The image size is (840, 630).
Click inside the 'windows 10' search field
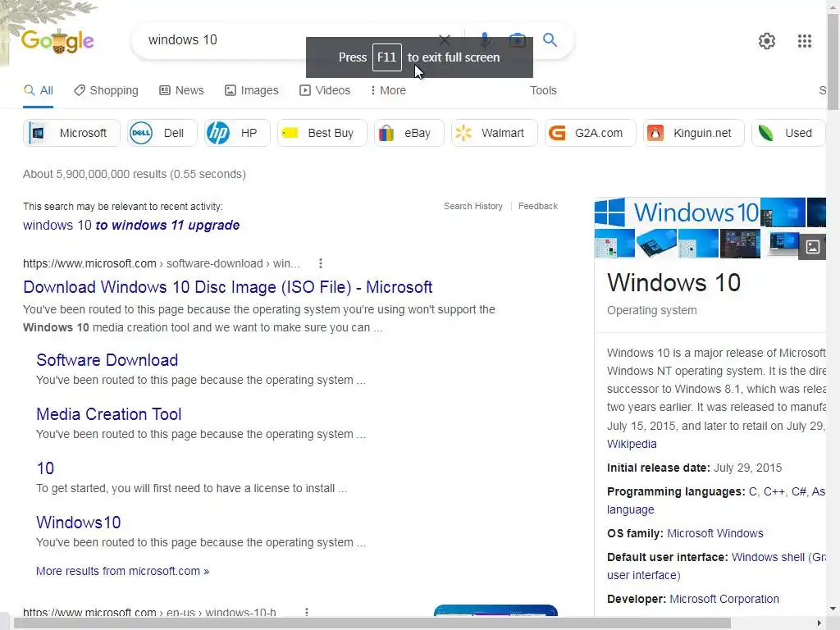point(290,39)
